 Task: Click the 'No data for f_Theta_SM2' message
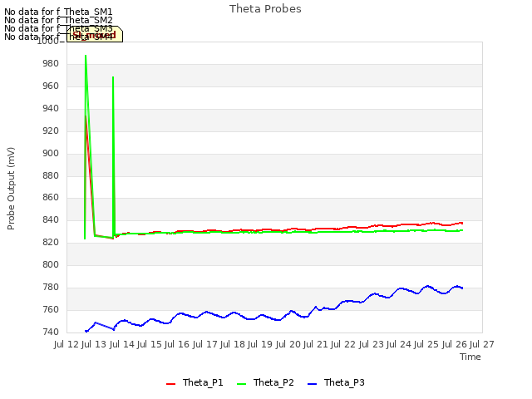tap(58, 20)
